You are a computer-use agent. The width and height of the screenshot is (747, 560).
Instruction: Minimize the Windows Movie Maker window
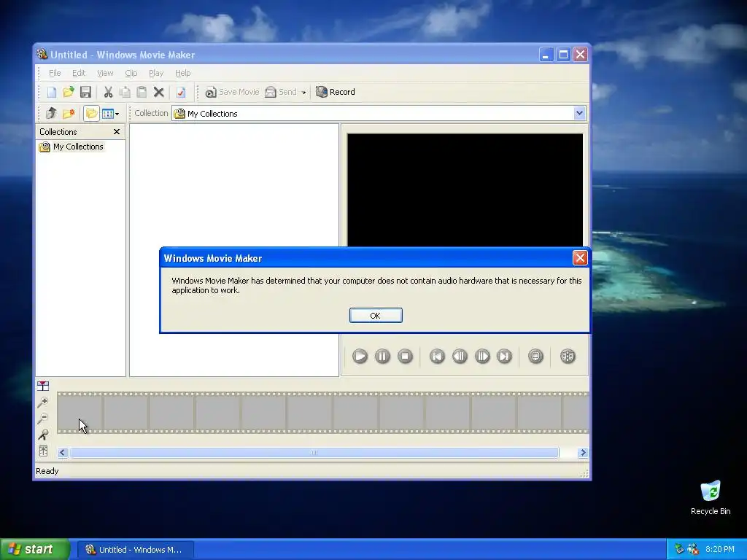pos(546,55)
